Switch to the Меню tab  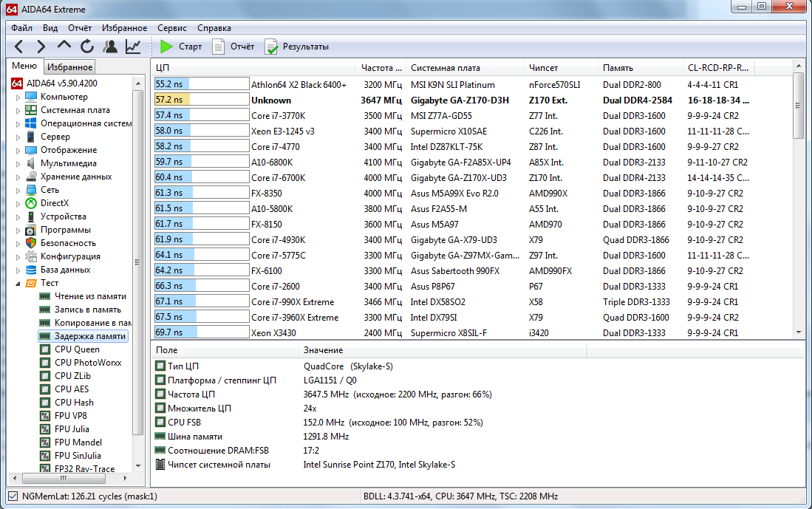click(24, 66)
